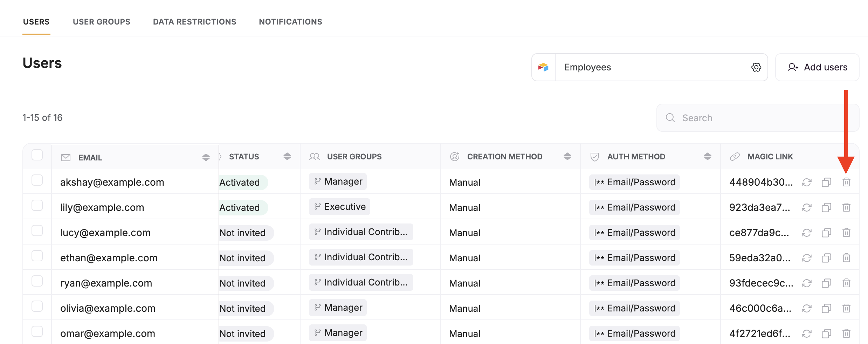This screenshot has height=344, width=868.
Task: Regenerate ryan@example.com magic link
Action: [x=807, y=283]
